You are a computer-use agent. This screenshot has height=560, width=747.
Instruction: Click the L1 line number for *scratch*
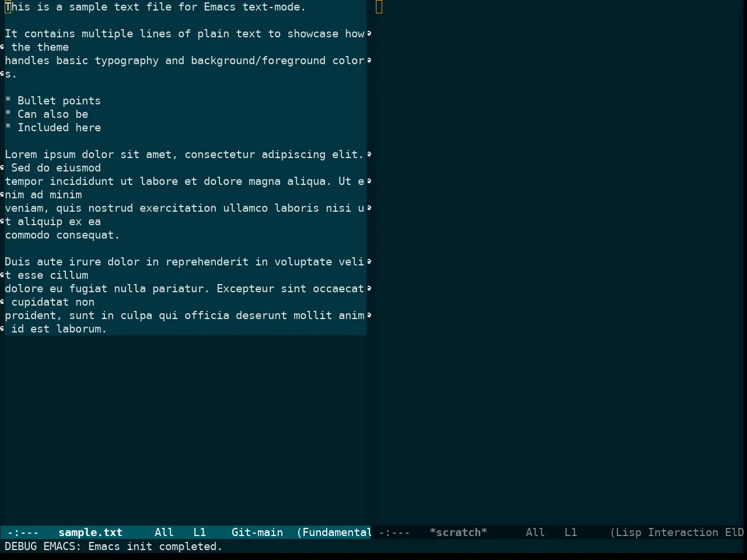coord(571,533)
